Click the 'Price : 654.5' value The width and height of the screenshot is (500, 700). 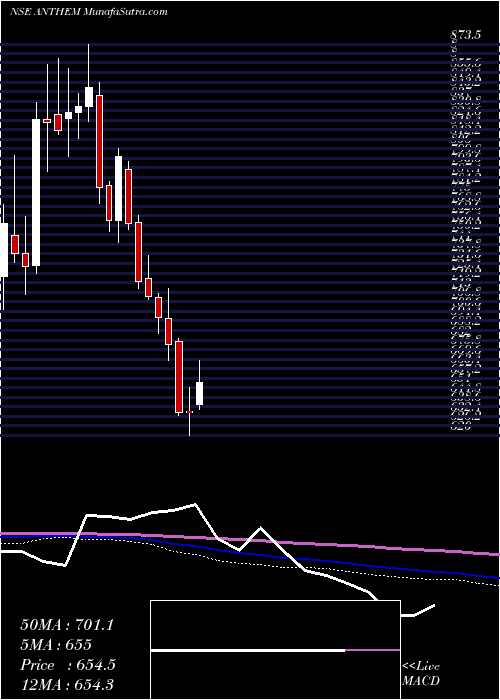68,665
